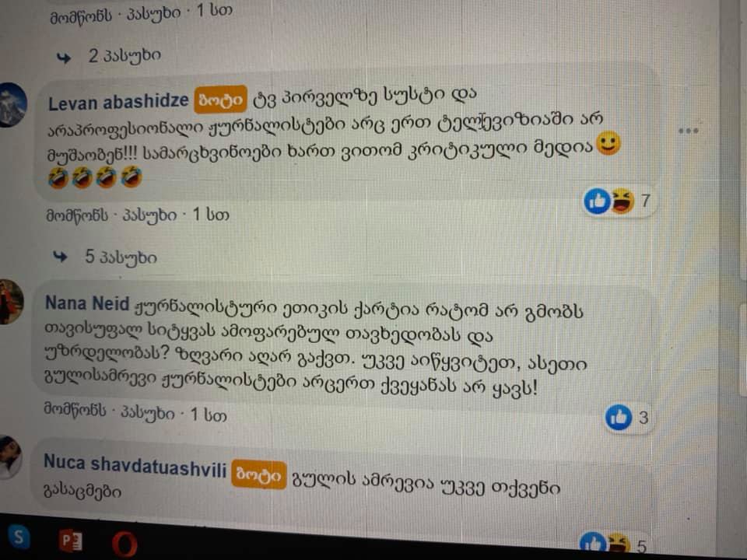Click the orange ბოტი badge beside Nuca shavdatuashvili
Image resolution: width=747 pixels, height=560 pixels.
(x=258, y=474)
